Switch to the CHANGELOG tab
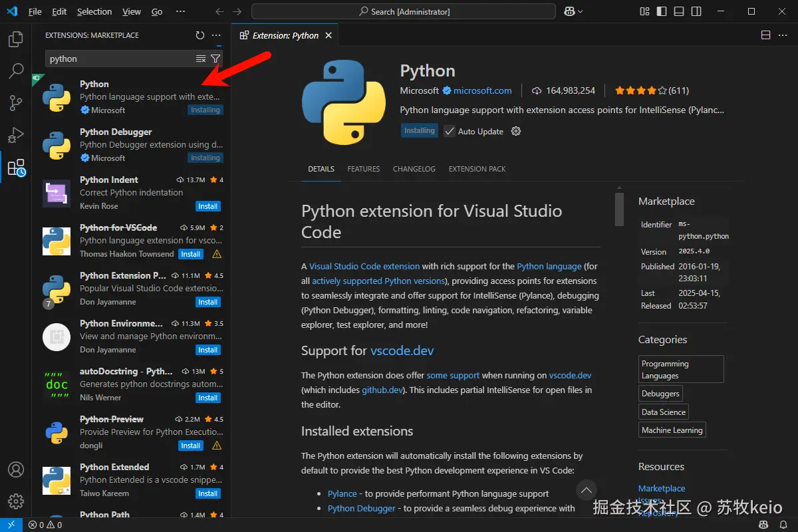The width and height of the screenshot is (798, 532). coord(414,169)
